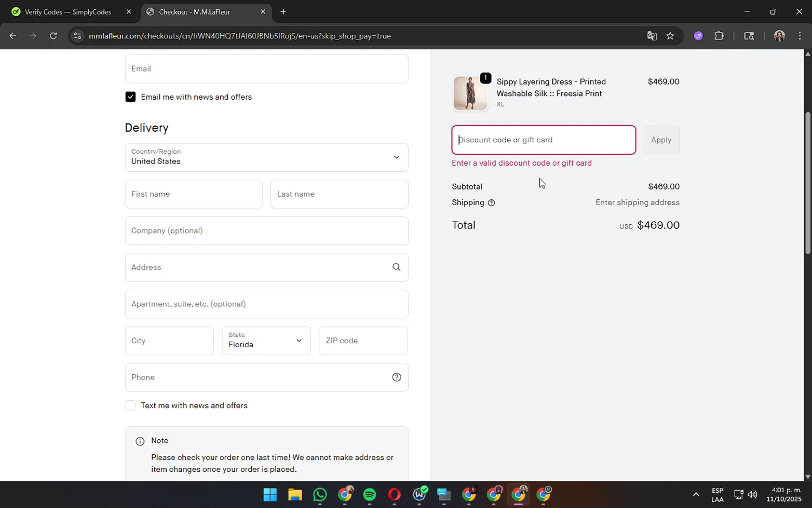The height and width of the screenshot is (508, 812).
Task: Click the Apartment, suite field
Action: (x=266, y=304)
